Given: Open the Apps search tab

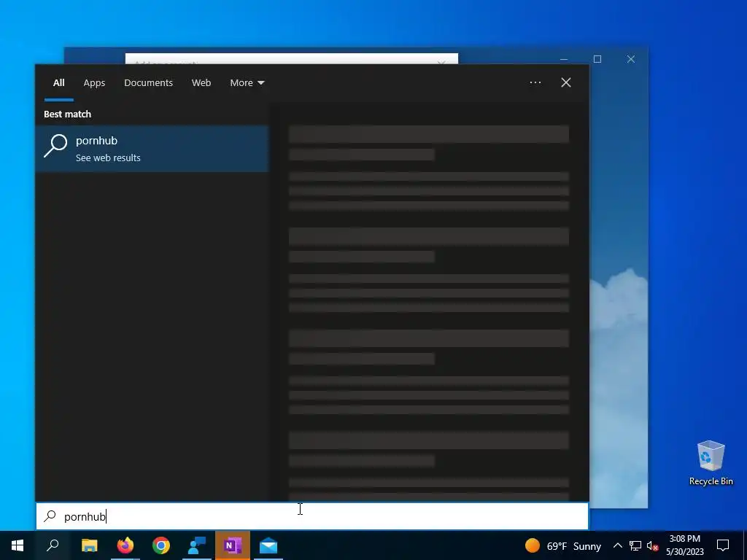Looking at the screenshot, I should point(94,83).
